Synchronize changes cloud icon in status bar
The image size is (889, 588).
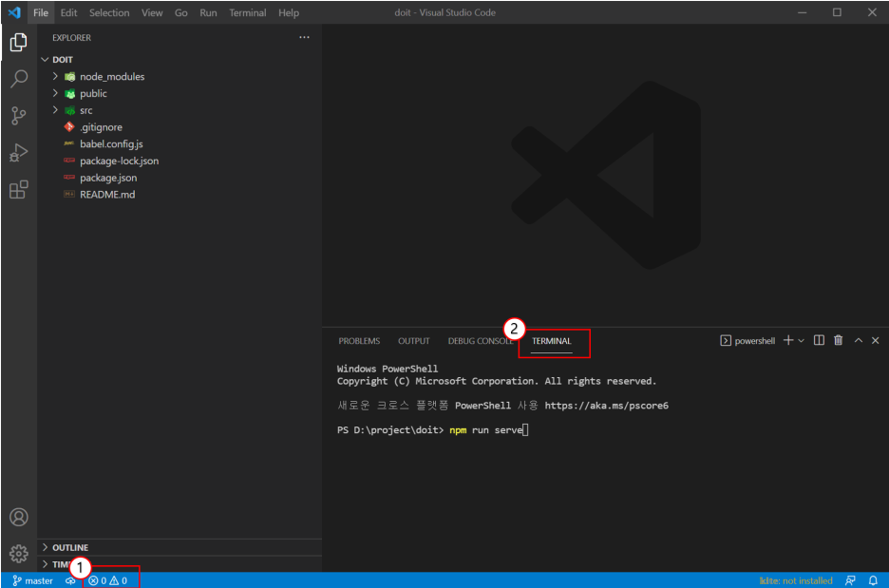(70, 580)
